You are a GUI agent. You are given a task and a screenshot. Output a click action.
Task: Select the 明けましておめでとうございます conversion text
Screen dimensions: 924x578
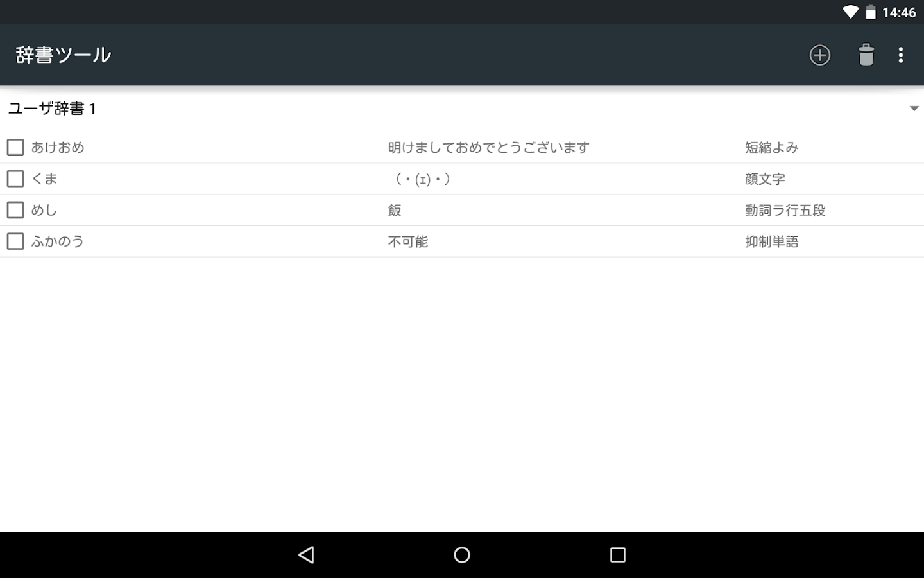pyautogui.click(x=488, y=147)
